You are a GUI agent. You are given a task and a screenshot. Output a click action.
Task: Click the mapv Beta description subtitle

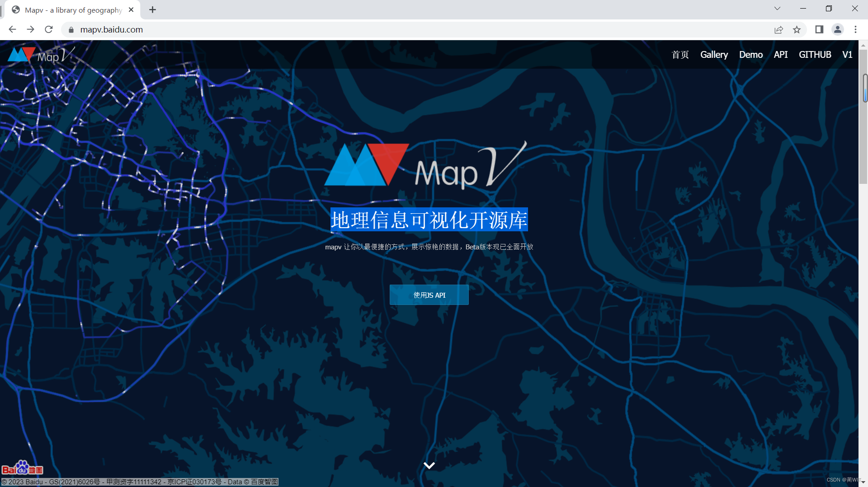click(429, 247)
